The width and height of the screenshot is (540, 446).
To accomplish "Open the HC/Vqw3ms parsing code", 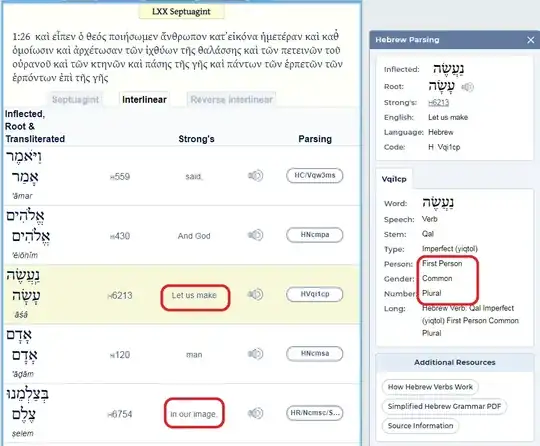I will click(314, 175).
